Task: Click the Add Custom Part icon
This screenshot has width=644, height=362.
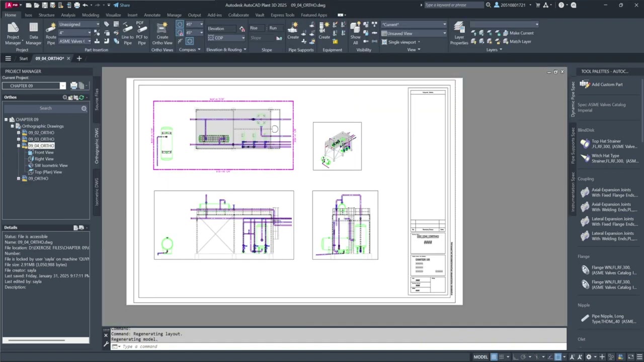Action: coord(585,84)
